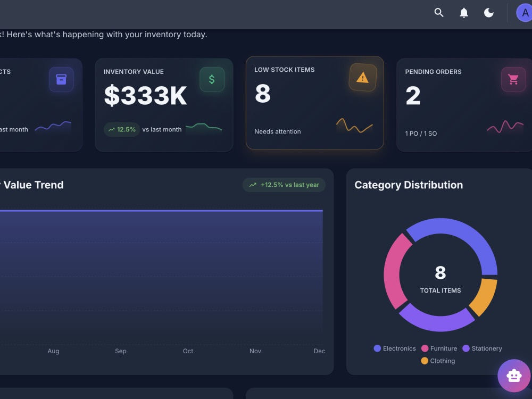
Task: Open the search magnifier in header
Action: [439, 13]
